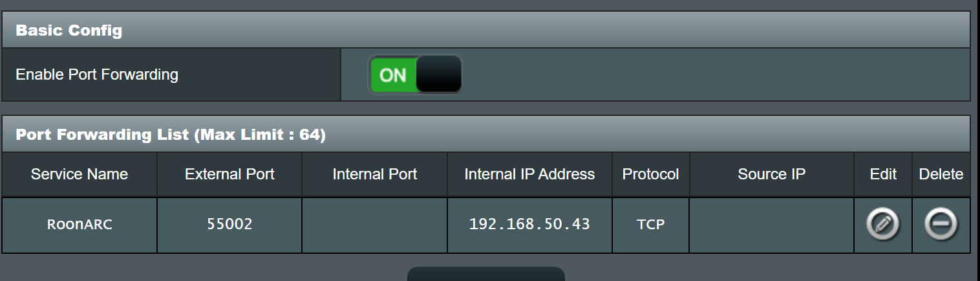Screen dimensions: 980x281
Task: Select the RoonARC service name cell
Action: click(80, 225)
